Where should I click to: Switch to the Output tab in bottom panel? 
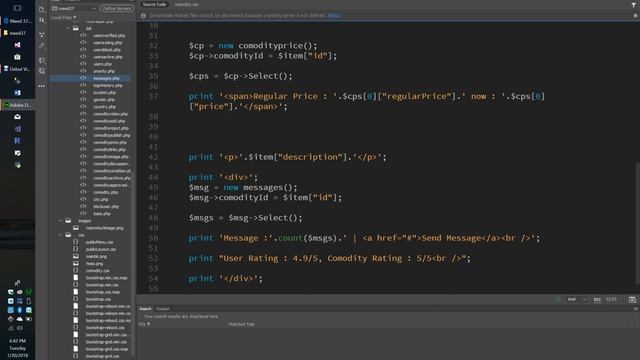click(162, 309)
